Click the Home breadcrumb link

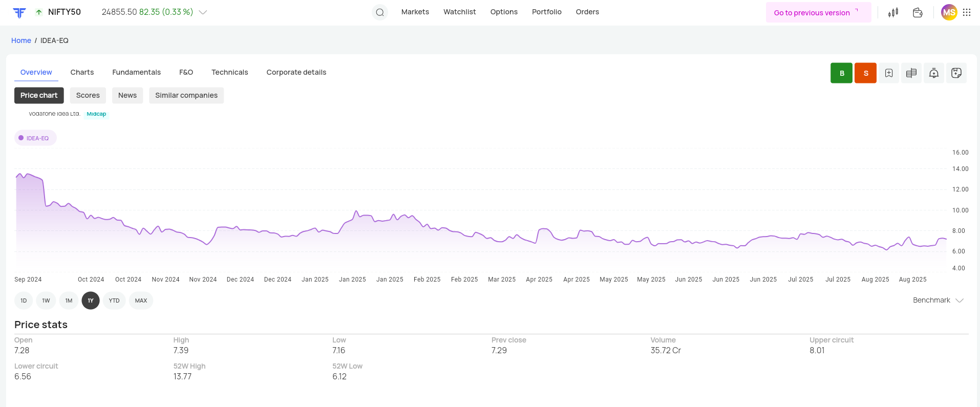(x=21, y=40)
